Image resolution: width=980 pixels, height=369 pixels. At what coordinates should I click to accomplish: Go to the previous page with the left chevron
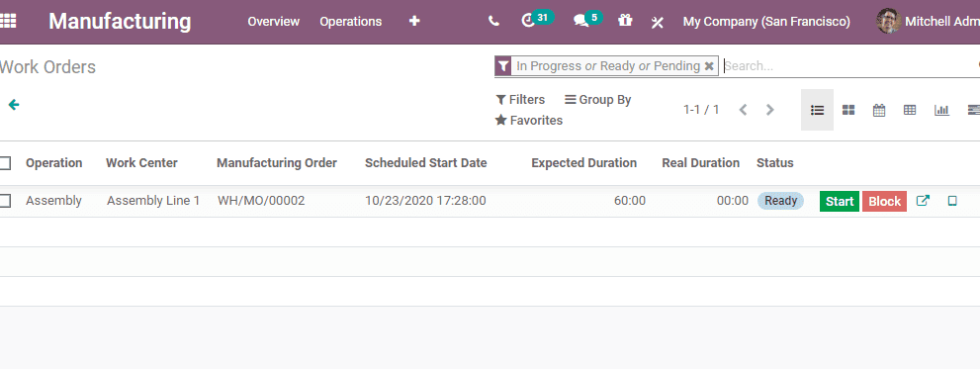(743, 110)
